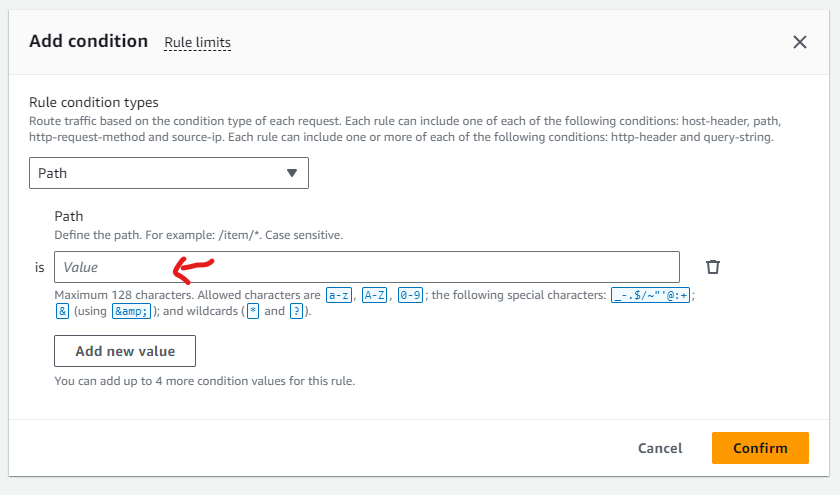Viewport: 840px width, 495px height.
Task: Click the &amp; code badge
Action: pyautogui.click(x=132, y=312)
